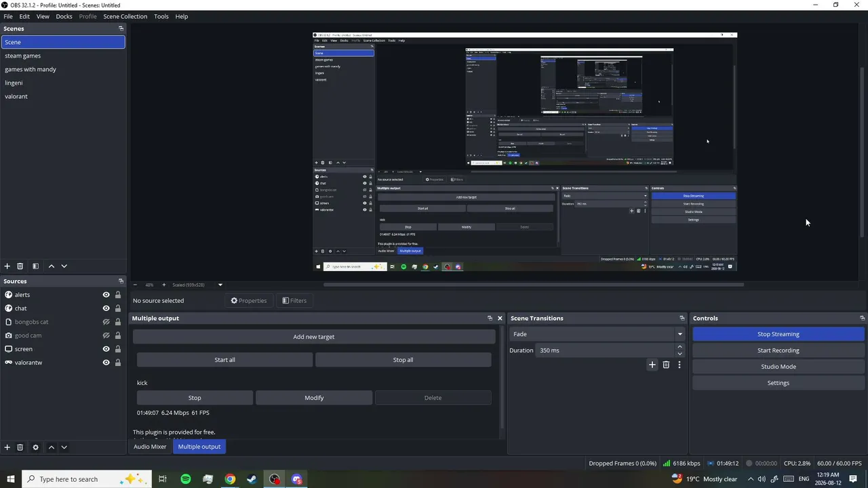Open the Scene Collection menu
Image resolution: width=868 pixels, height=488 pixels.
click(x=125, y=16)
